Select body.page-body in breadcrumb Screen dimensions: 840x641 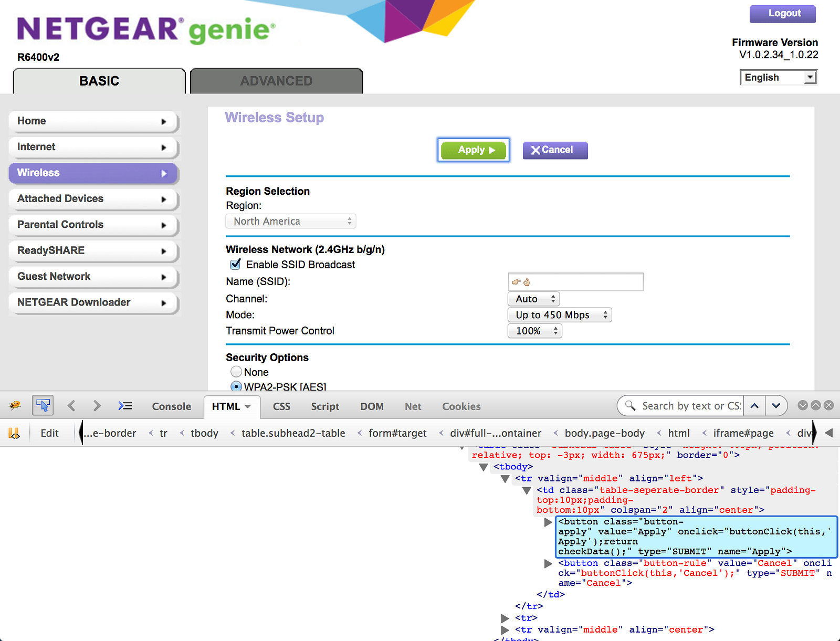coord(604,433)
